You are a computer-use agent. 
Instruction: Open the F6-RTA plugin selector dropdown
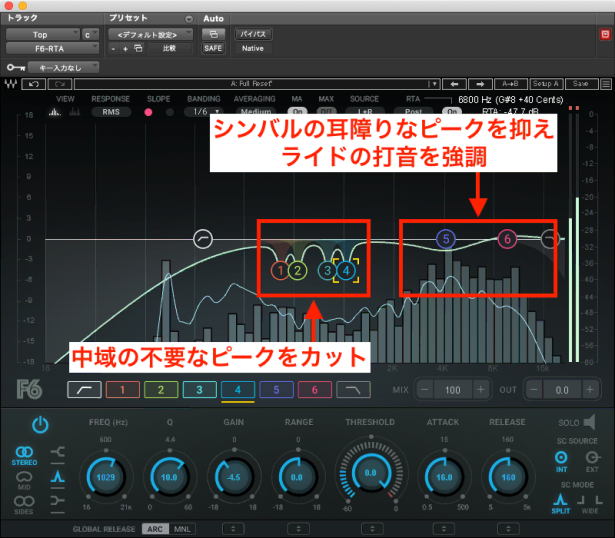(52, 49)
